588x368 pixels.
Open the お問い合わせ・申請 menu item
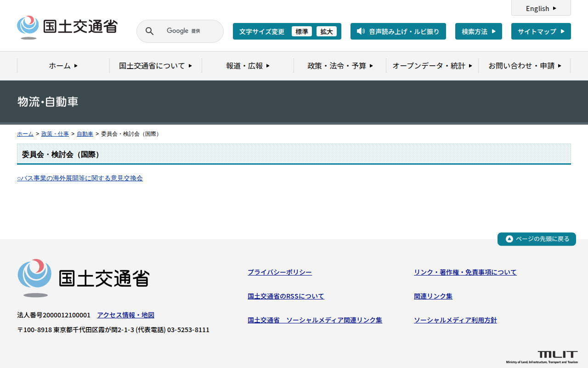point(525,66)
